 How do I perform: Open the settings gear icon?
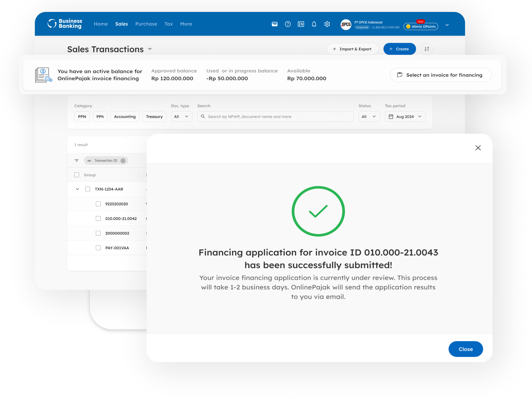(x=327, y=24)
